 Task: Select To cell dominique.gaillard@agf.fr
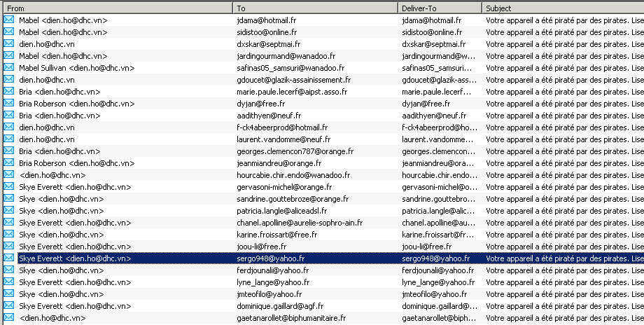(x=280, y=306)
